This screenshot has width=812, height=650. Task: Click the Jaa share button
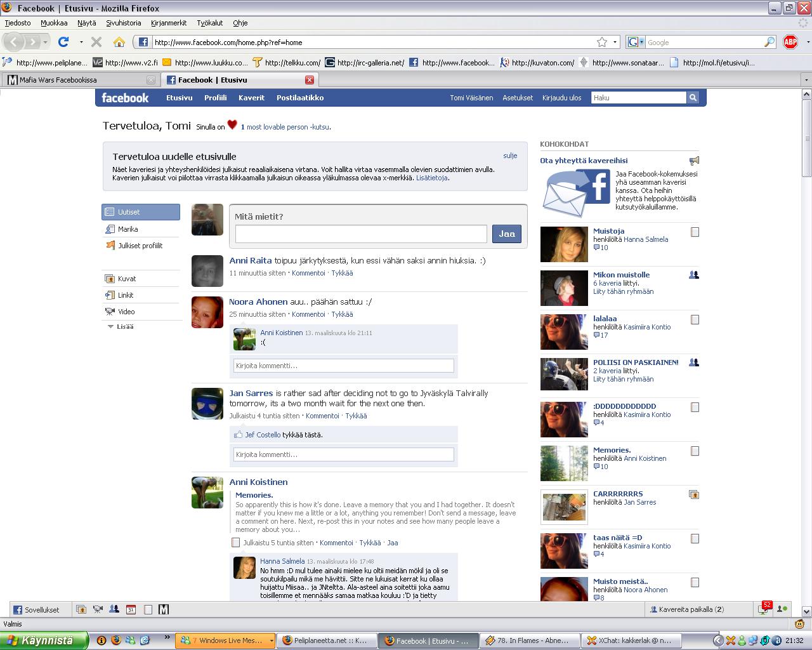coord(506,234)
